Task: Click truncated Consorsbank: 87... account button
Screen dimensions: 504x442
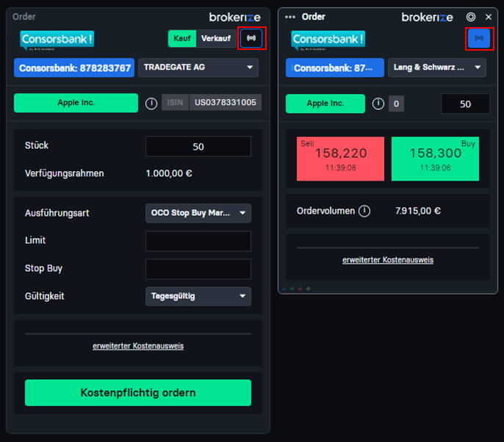Action: tap(334, 68)
